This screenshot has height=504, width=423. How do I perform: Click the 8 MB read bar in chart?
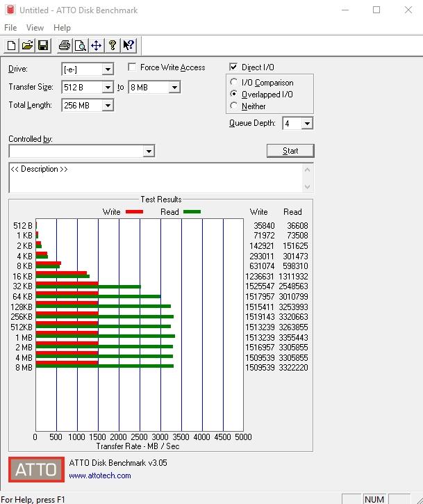(x=105, y=366)
